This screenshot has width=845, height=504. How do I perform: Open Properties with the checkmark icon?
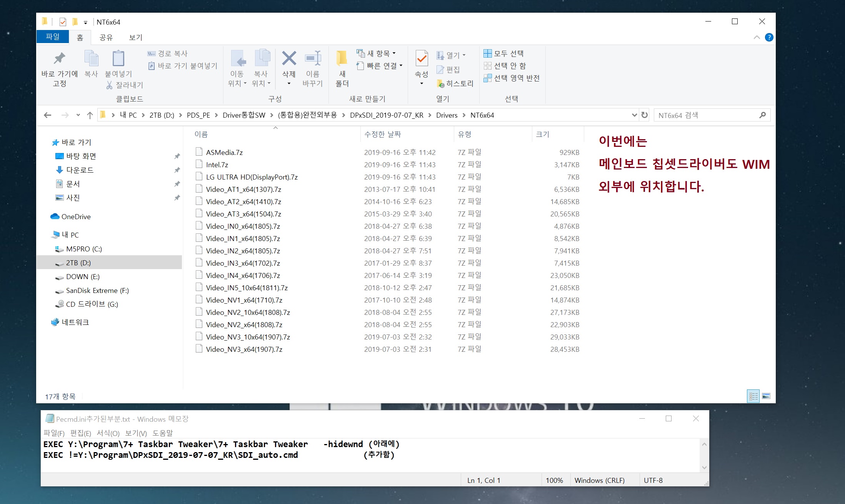coord(422,59)
